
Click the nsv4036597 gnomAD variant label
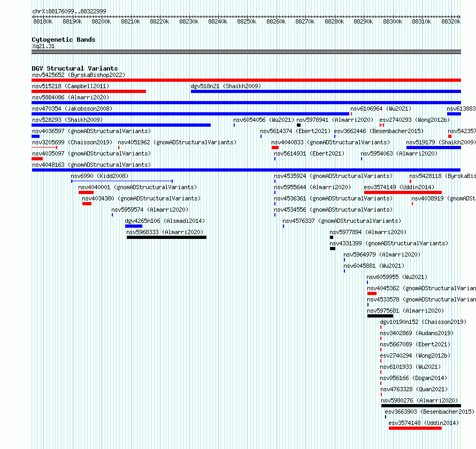(x=91, y=131)
